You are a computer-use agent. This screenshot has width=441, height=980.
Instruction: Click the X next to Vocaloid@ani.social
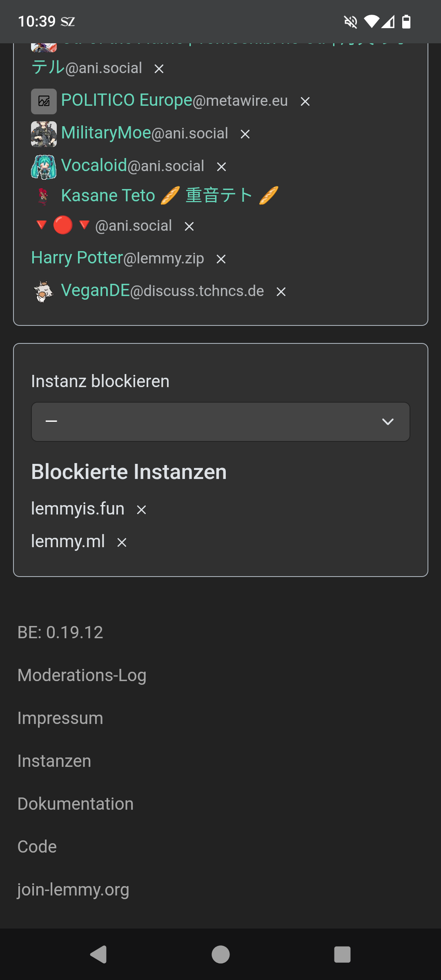[221, 167]
